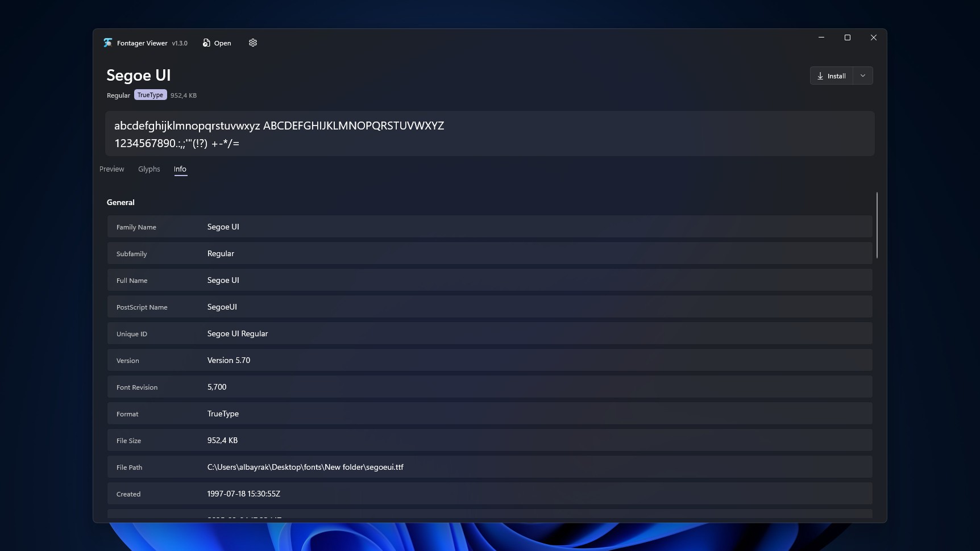Click the sample text preview box
Image resolution: width=980 pixels, height=551 pixels.
(489, 134)
